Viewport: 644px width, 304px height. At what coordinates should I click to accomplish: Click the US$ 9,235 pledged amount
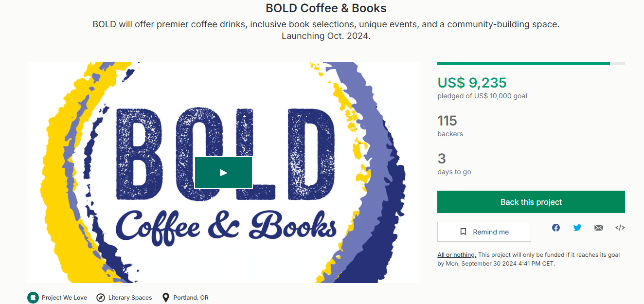click(x=472, y=83)
